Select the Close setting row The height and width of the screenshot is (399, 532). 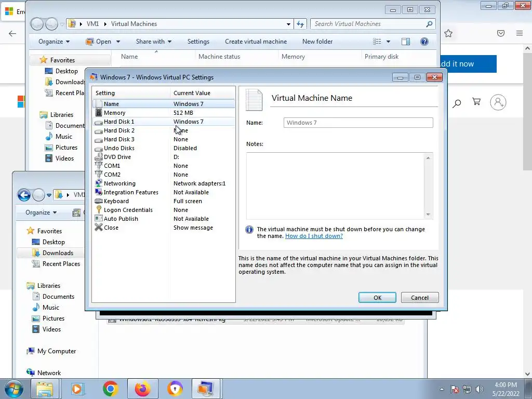164,228
